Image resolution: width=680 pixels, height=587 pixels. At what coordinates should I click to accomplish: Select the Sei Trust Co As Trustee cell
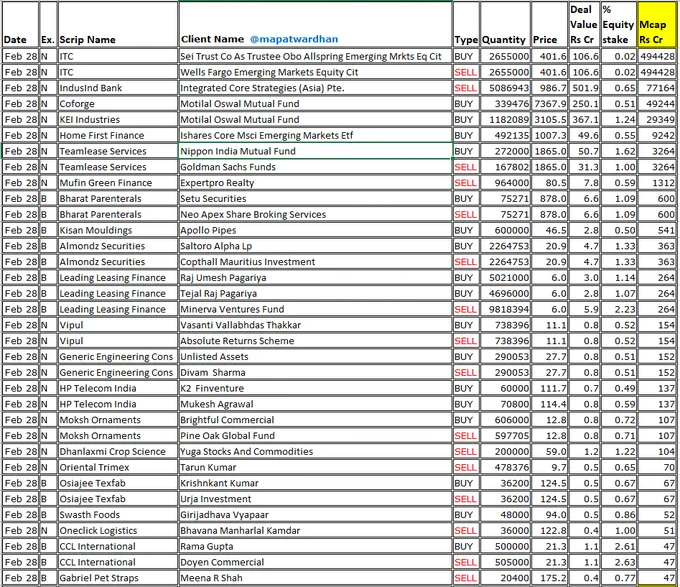click(x=315, y=56)
